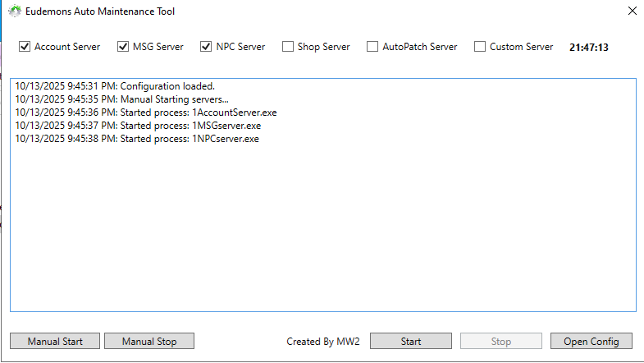Click the Eudemons app icon in title bar
Screen dimensions: 644x363
click(14, 11)
